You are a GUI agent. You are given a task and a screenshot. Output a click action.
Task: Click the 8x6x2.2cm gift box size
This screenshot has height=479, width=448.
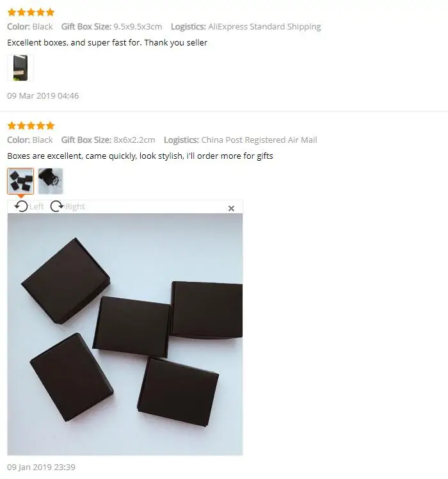tap(134, 140)
